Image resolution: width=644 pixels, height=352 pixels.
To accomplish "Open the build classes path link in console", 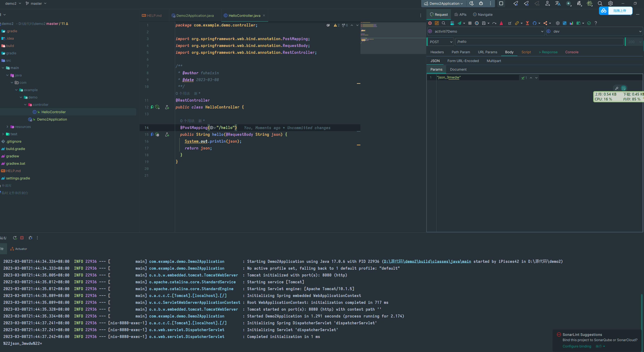I will 427,261.
